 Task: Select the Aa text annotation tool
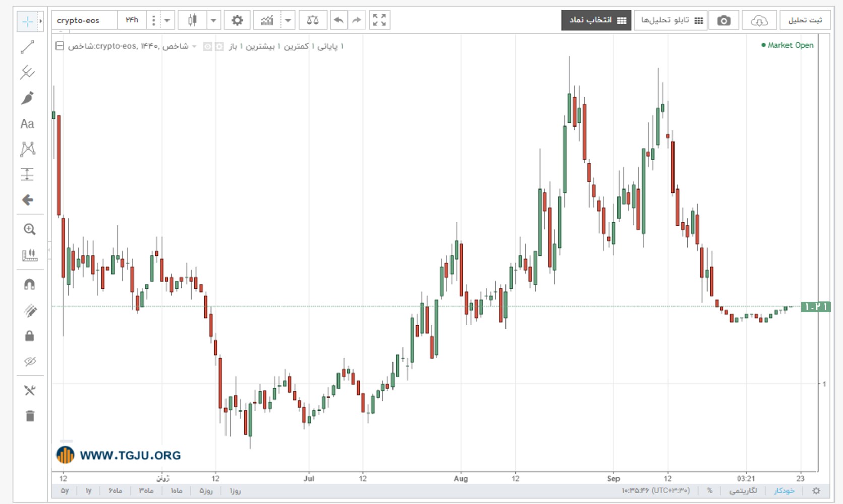pyautogui.click(x=27, y=124)
